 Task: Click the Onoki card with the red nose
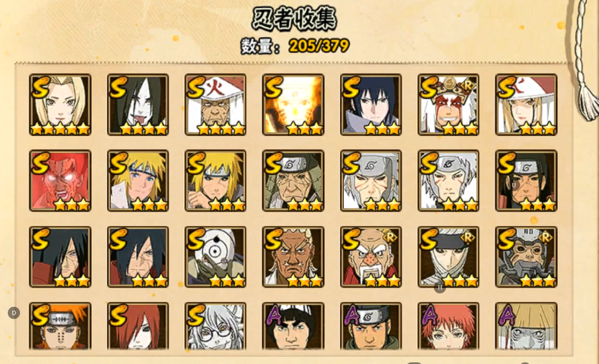(x=371, y=257)
